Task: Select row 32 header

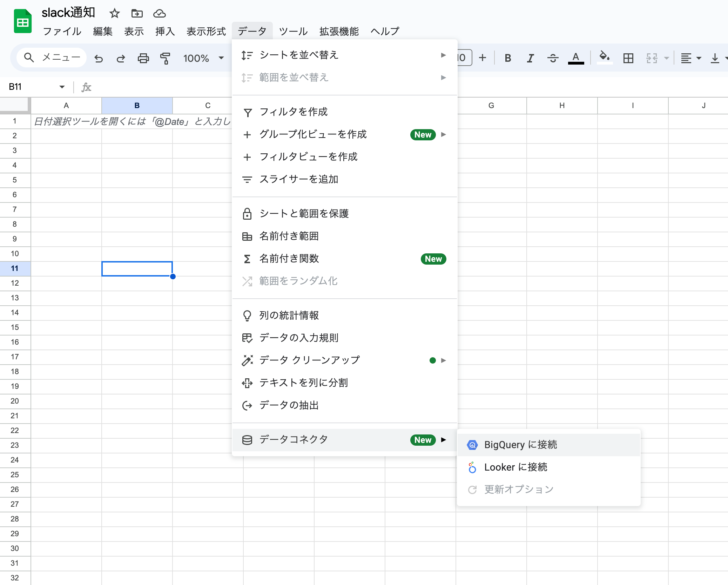Action: point(15,578)
